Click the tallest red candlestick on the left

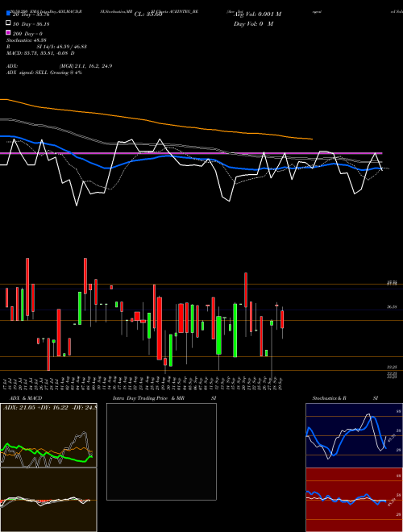click(x=27, y=287)
